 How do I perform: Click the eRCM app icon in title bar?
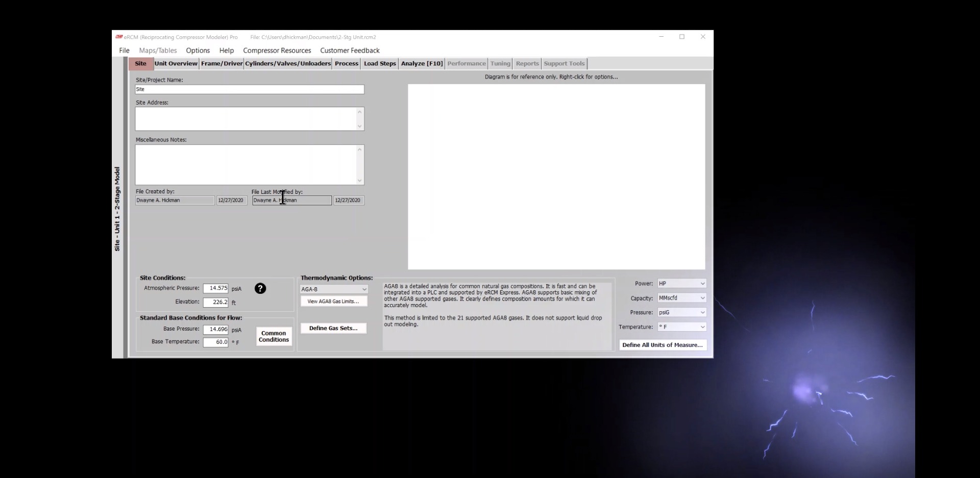click(119, 37)
